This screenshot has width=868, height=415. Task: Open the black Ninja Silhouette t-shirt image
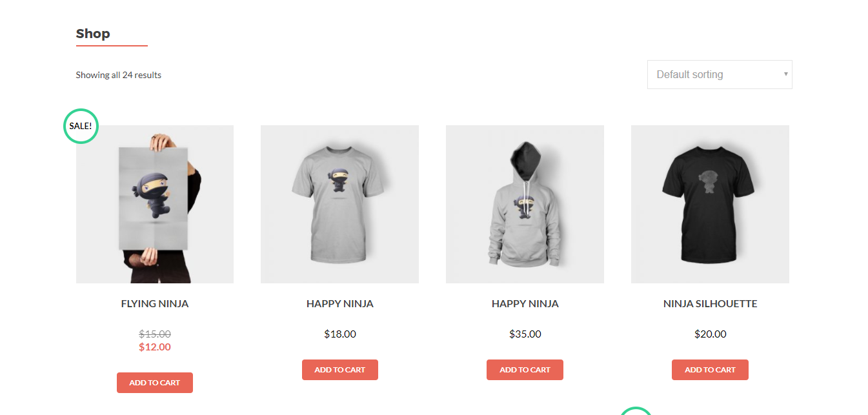tap(710, 204)
